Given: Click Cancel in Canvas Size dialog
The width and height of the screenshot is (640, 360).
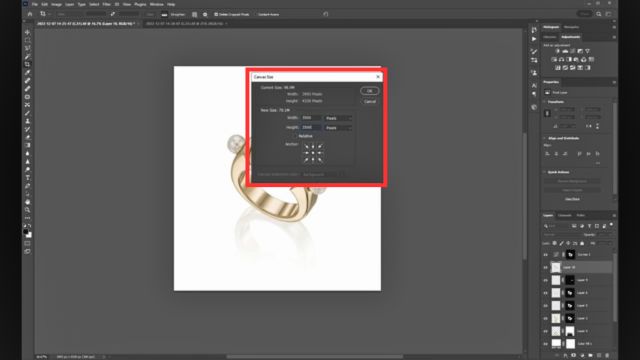Looking at the screenshot, I should pyautogui.click(x=370, y=102).
